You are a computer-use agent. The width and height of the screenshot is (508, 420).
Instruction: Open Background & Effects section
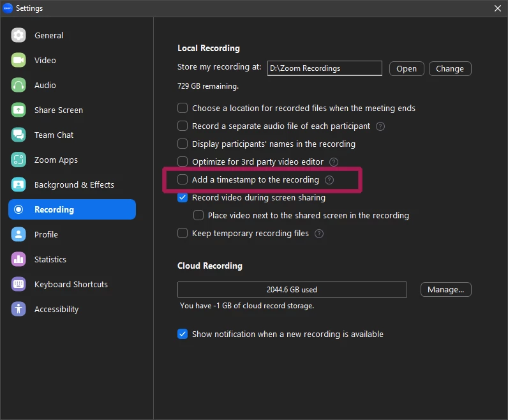[72, 184]
